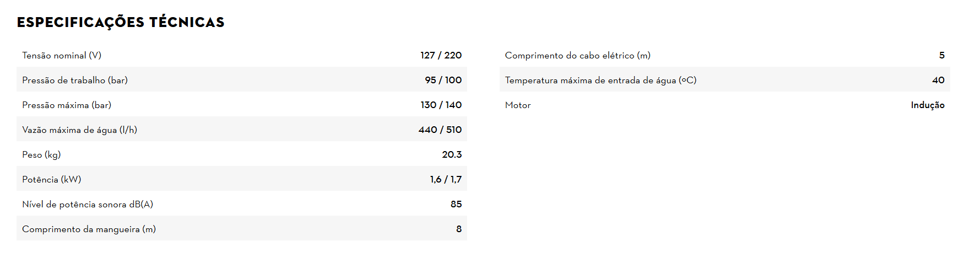Click the 130 / 140 value

point(441,105)
